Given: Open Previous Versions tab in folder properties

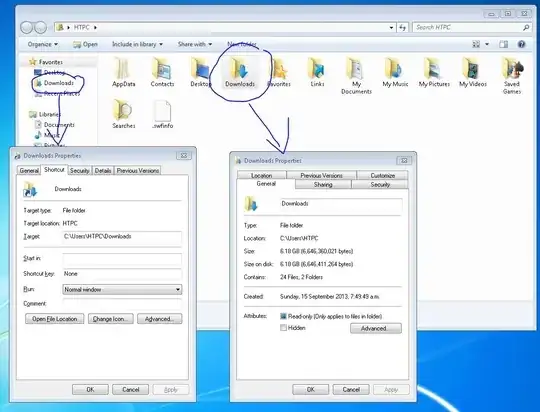Looking at the screenshot, I should point(321,175).
